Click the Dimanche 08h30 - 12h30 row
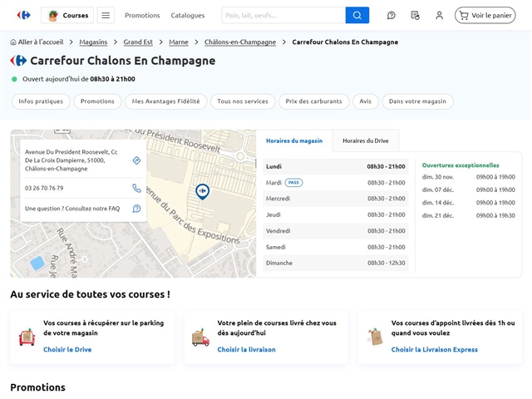The width and height of the screenshot is (532, 399). click(x=336, y=263)
